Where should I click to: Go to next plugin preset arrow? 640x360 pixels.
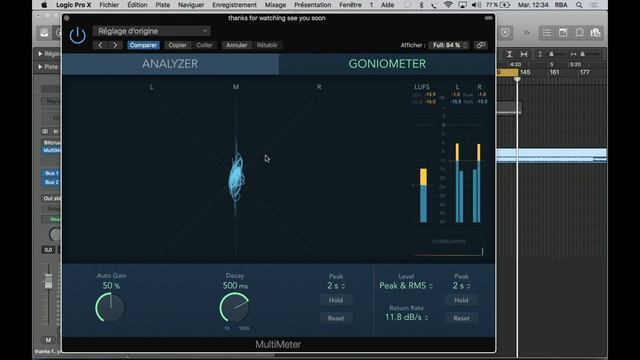click(115, 45)
